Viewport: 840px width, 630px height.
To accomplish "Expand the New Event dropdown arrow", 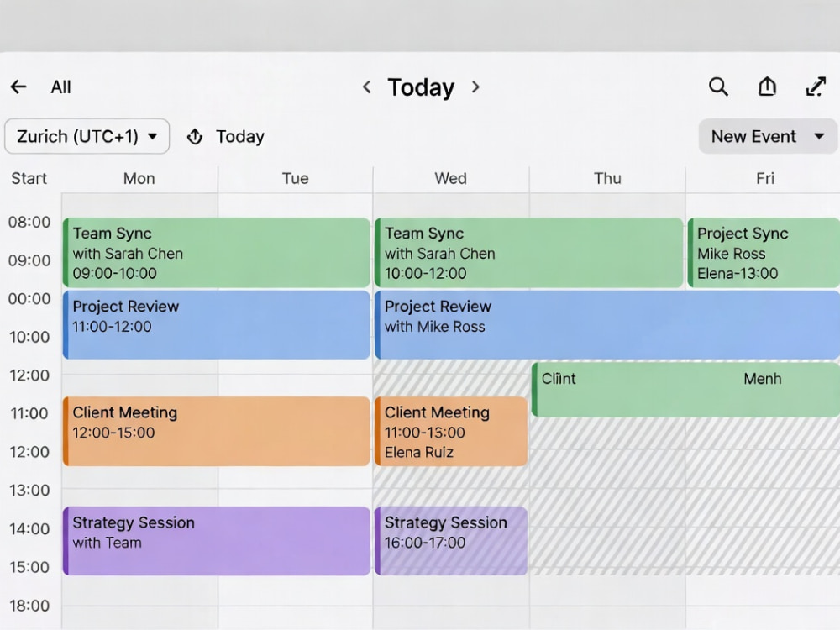I will (x=819, y=137).
